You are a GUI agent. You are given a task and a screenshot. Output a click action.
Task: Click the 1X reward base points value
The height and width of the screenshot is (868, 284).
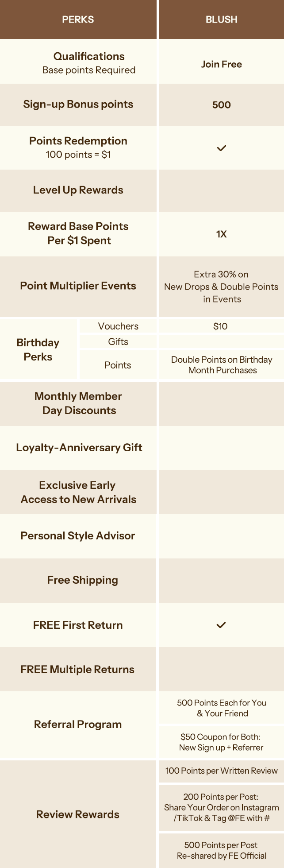point(221,234)
